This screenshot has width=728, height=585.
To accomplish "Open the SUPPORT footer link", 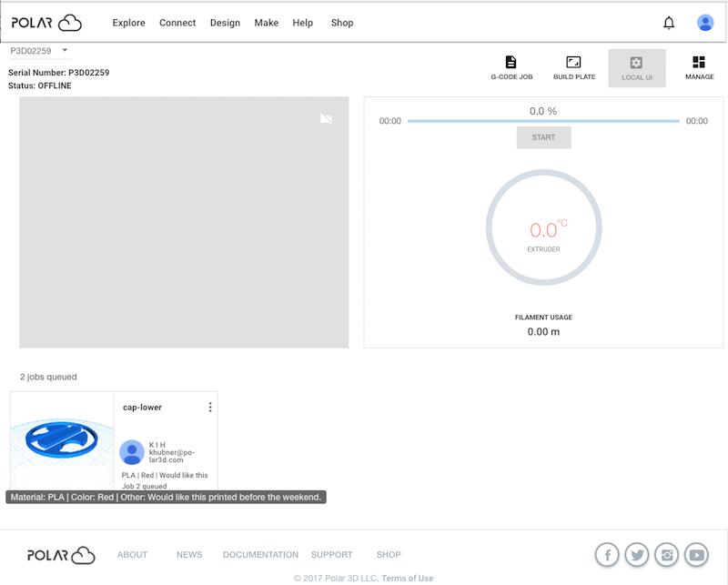I will [x=331, y=555].
